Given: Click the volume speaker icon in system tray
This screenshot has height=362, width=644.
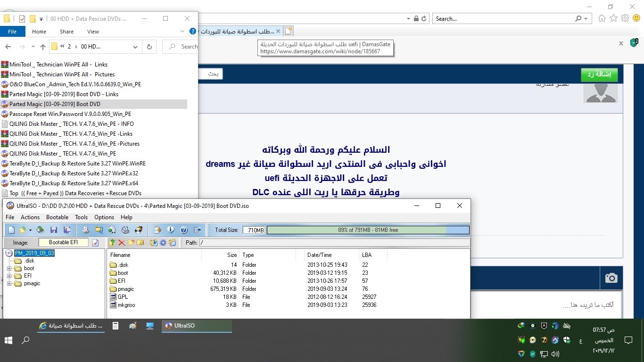Looking at the screenshot, I should 555,354.
